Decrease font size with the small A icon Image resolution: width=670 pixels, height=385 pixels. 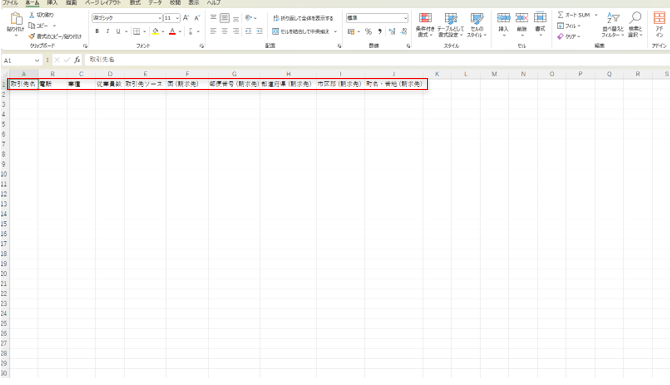pyautogui.click(x=197, y=18)
